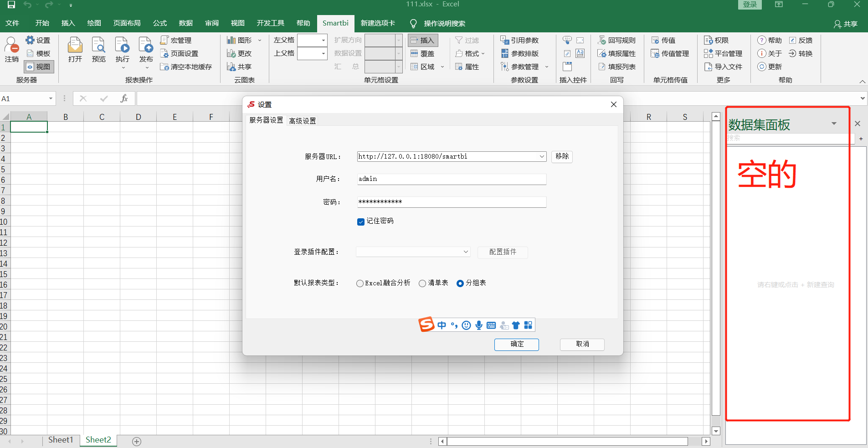Open the 页面布局 ribbon tab
The height and width of the screenshot is (448, 868).
point(127,23)
